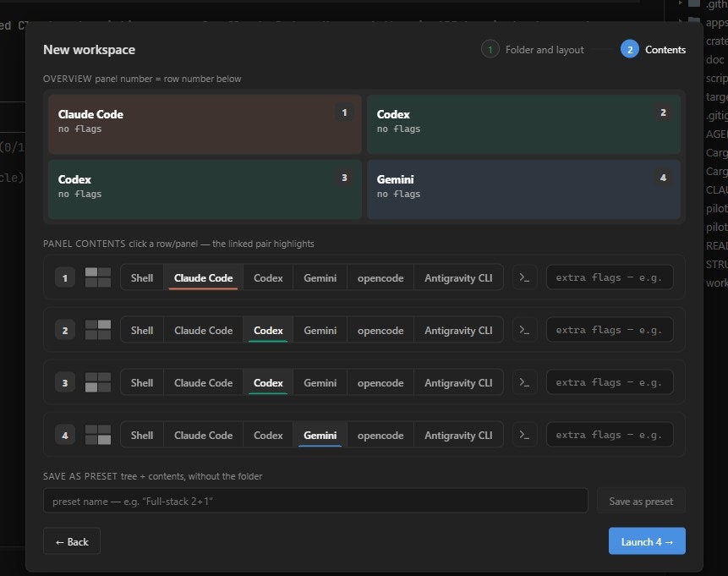Click the terminal prompt icon in row 4

click(x=524, y=436)
